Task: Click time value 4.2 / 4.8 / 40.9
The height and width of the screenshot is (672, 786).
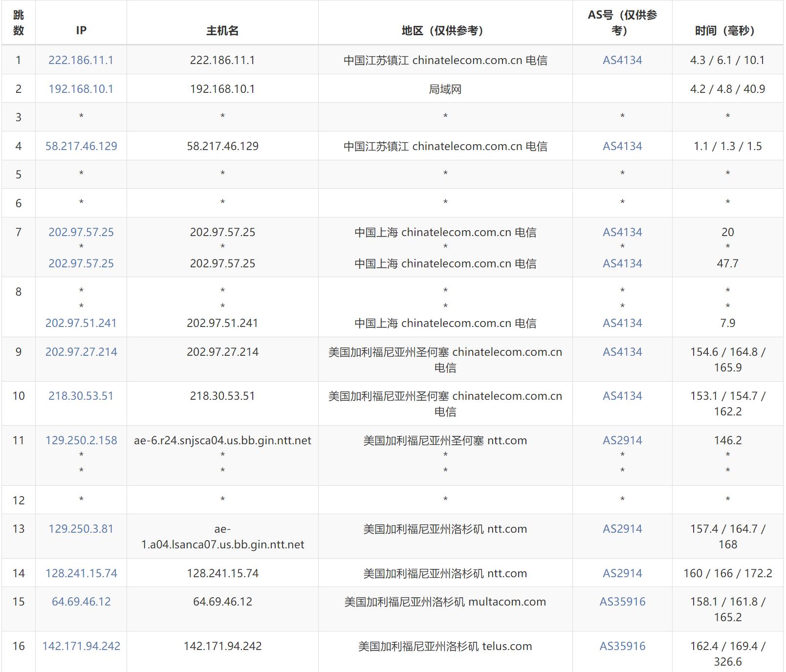Action: tap(728, 89)
